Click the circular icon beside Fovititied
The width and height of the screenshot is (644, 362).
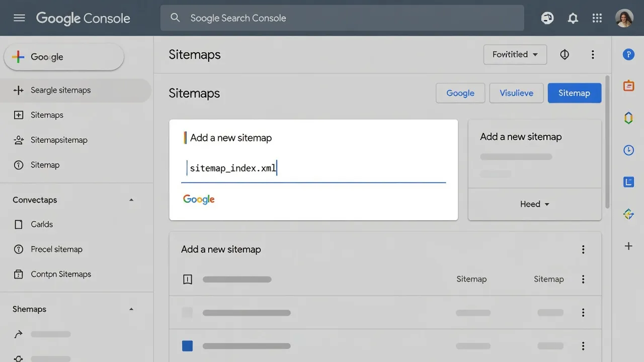coord(565,54)
